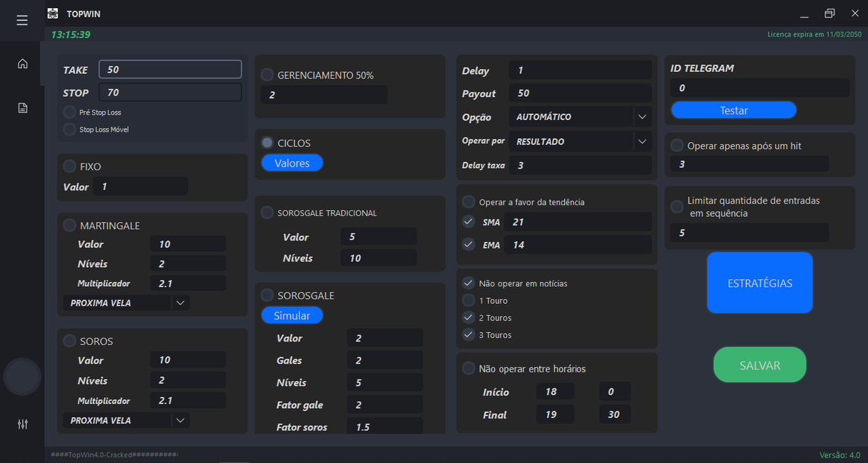Image resolution: width=868 pixels, height=463 pixels.
Task: Click the Soros Valor field
Action: (188, 360)
